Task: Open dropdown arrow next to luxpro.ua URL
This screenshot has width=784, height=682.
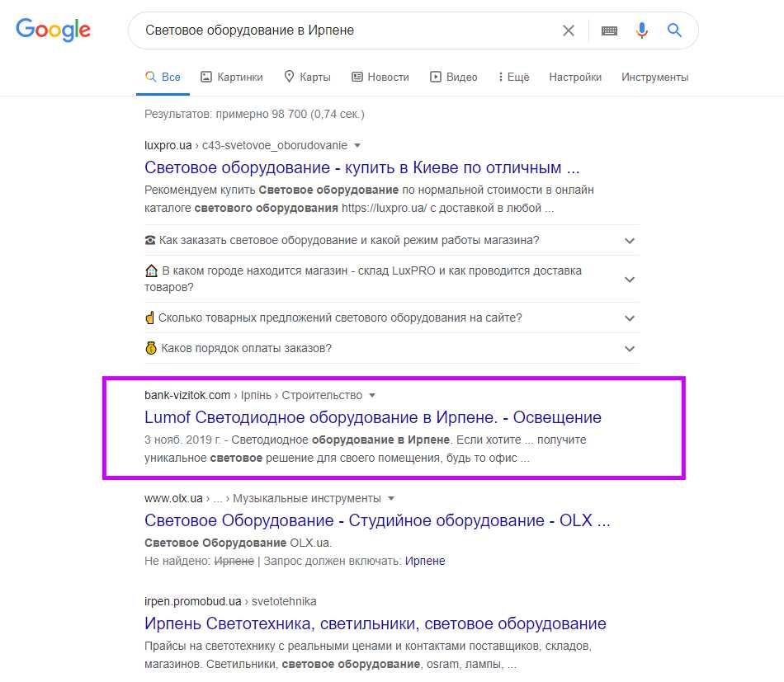Action: pos(357,146)
